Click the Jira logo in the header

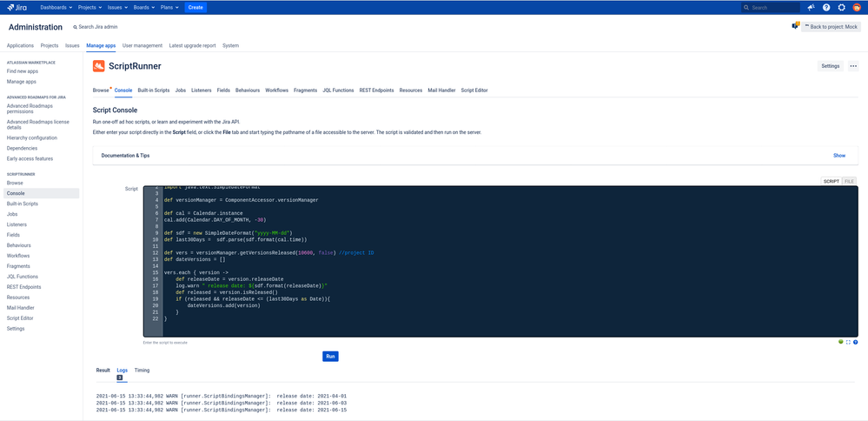tap(17, 7)
